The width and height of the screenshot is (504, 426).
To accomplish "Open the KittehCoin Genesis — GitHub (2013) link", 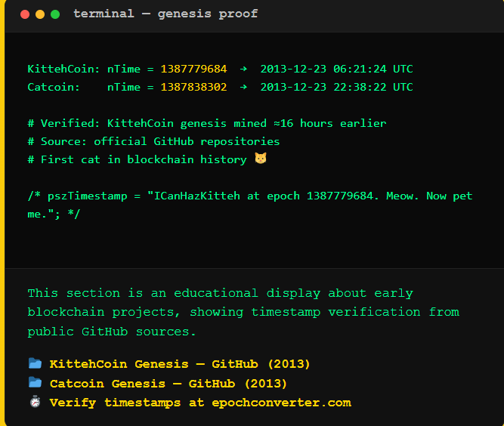I will pos(180,364).
